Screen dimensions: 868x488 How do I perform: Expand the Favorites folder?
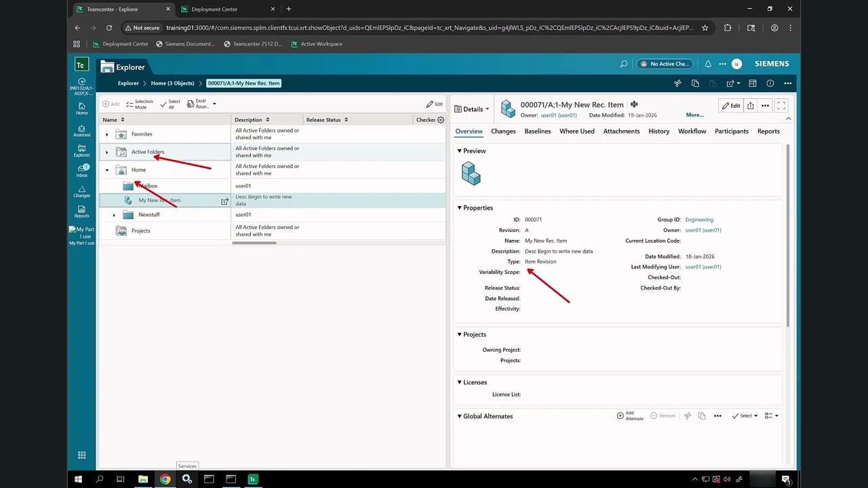coord(106,134)
